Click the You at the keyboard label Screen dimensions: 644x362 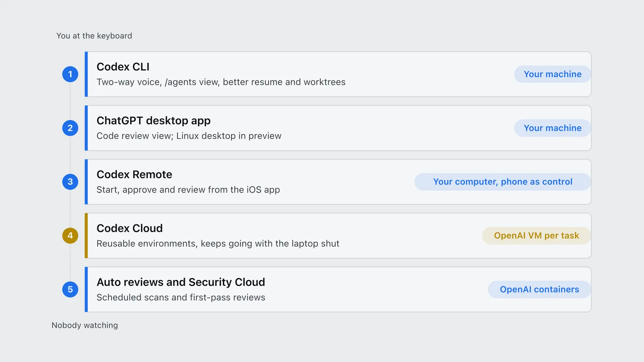[94, 36]
